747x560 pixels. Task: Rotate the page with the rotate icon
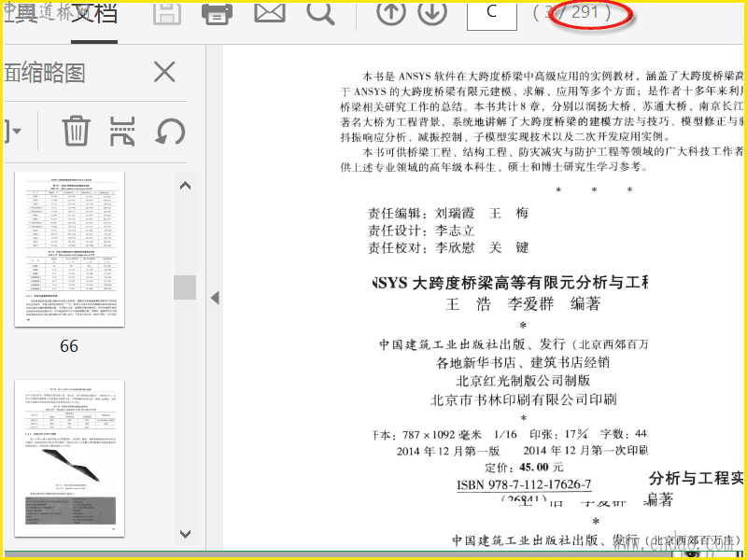170,131
